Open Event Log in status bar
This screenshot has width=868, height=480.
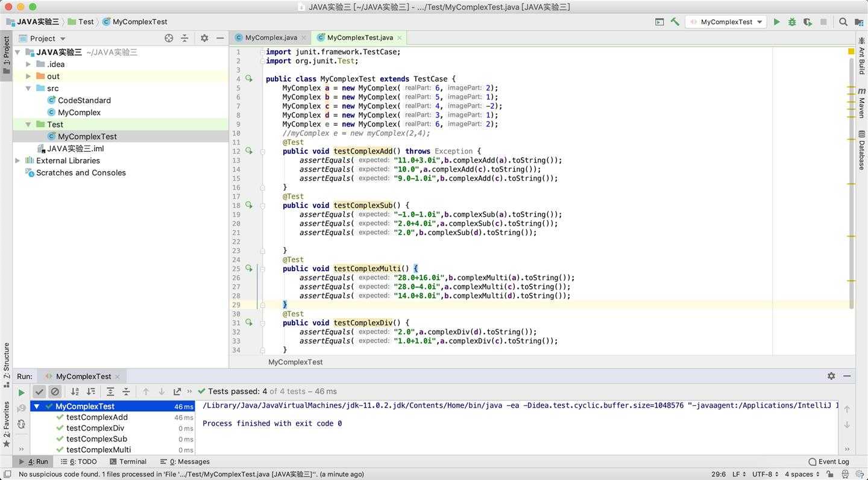(x=829, y=461)
